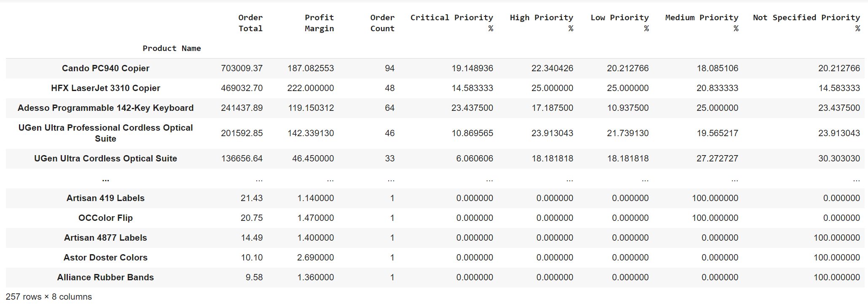Click the order count value 33
This screenshot has height=306, width=868.
point(390,158)
